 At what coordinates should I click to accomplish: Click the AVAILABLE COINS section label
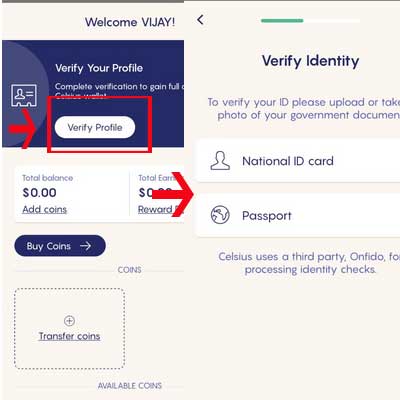pos(130,386)
